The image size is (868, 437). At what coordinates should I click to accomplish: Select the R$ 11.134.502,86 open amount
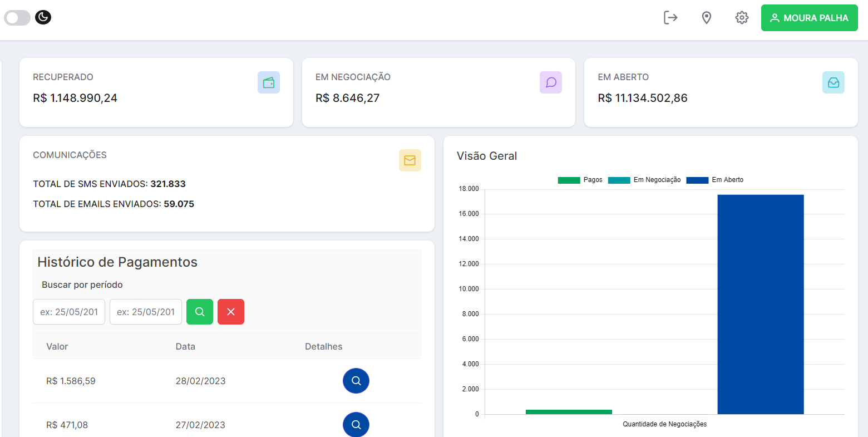click(x=643, y=98)
